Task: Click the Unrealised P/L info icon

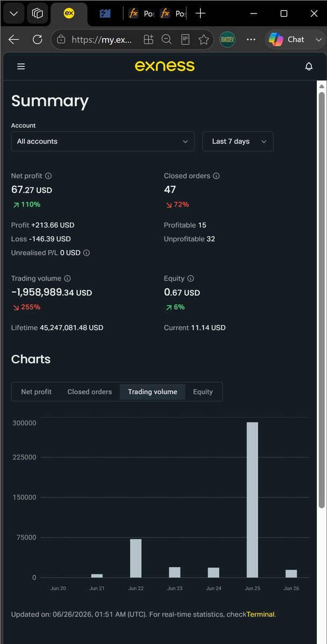Action: (x=86, y=253)
